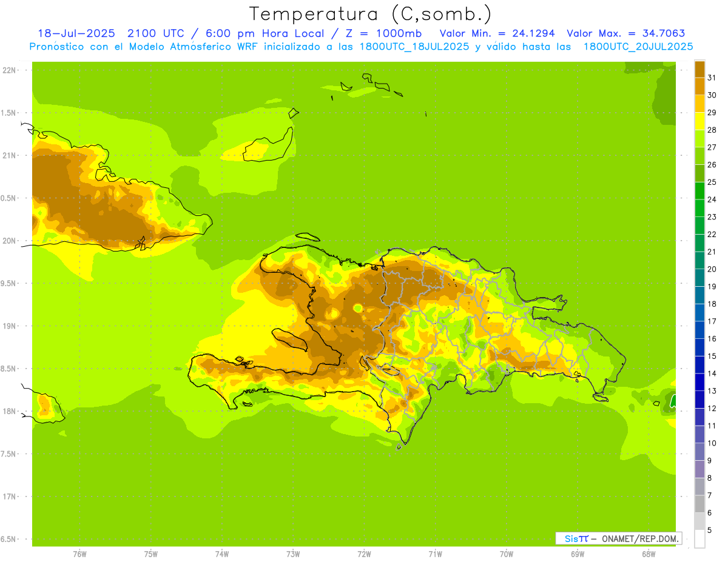Click the legend number "13"
This screenshot has width=728, height=562.
pos(712,391)
